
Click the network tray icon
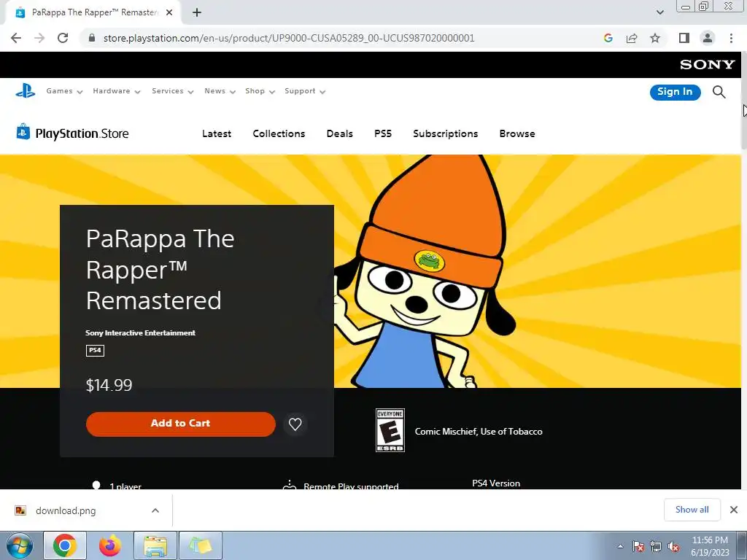(656, 547)
